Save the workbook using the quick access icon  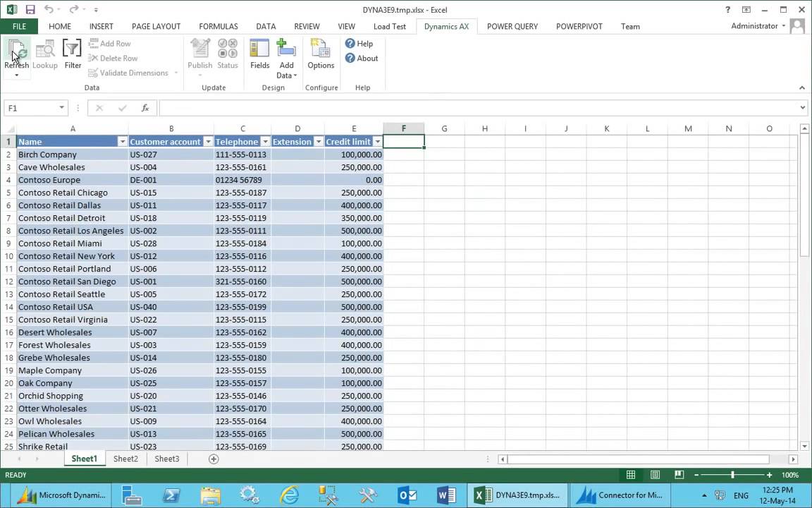tap(30, 9)
